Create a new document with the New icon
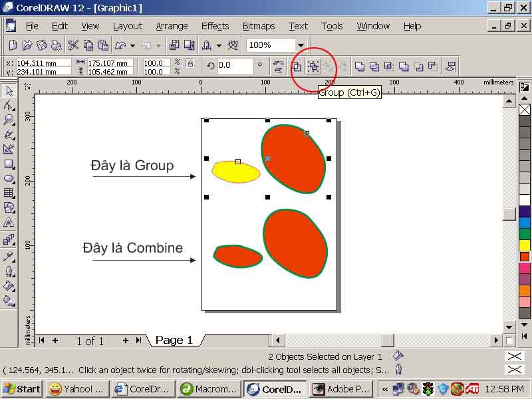This screenshot has height=399, width=532. click(x=13, y=45)
